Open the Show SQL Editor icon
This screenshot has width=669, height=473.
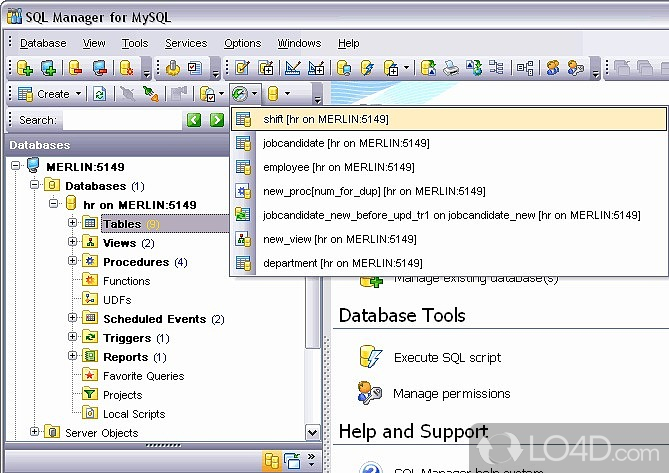click(x=242, y=68)
